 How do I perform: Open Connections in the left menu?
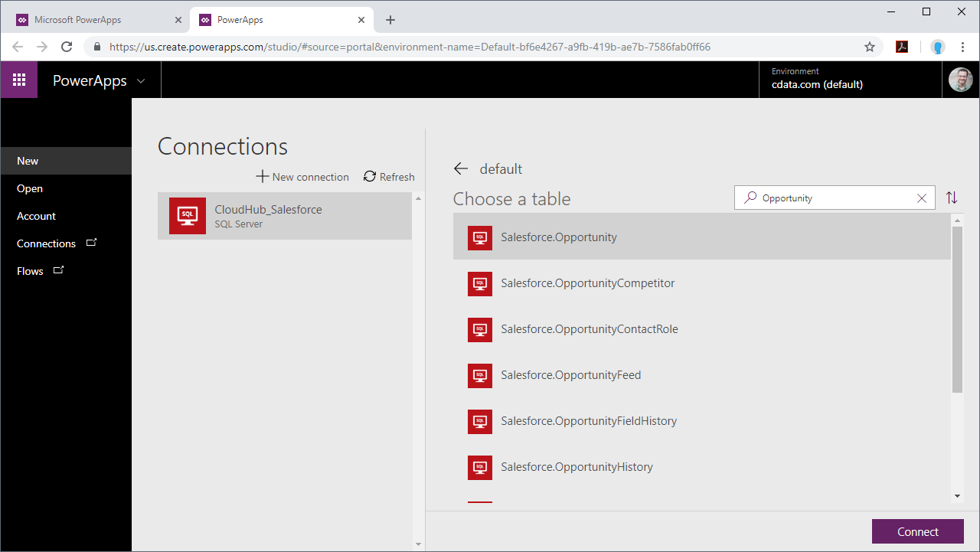[x=66, y=243]
